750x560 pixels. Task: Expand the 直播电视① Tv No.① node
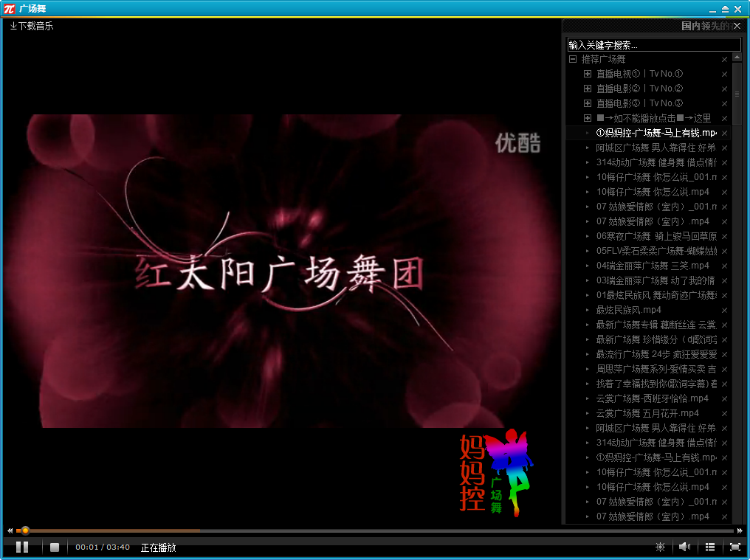(588, 74)
